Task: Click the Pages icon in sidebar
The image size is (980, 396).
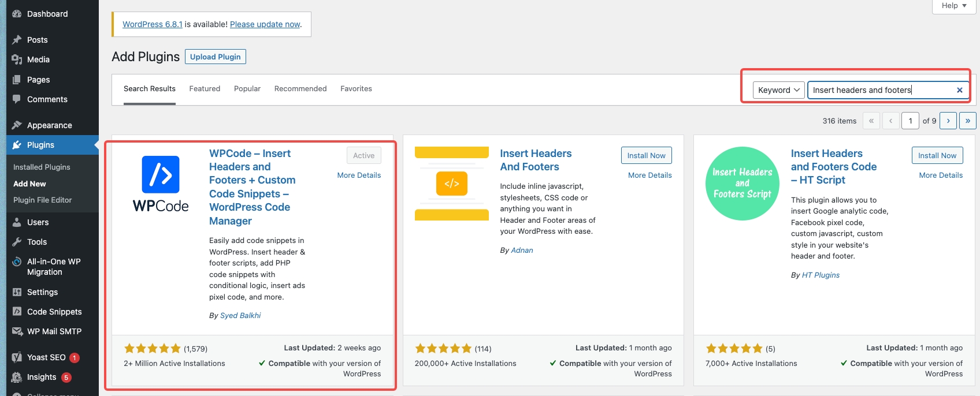Action: 17,80
